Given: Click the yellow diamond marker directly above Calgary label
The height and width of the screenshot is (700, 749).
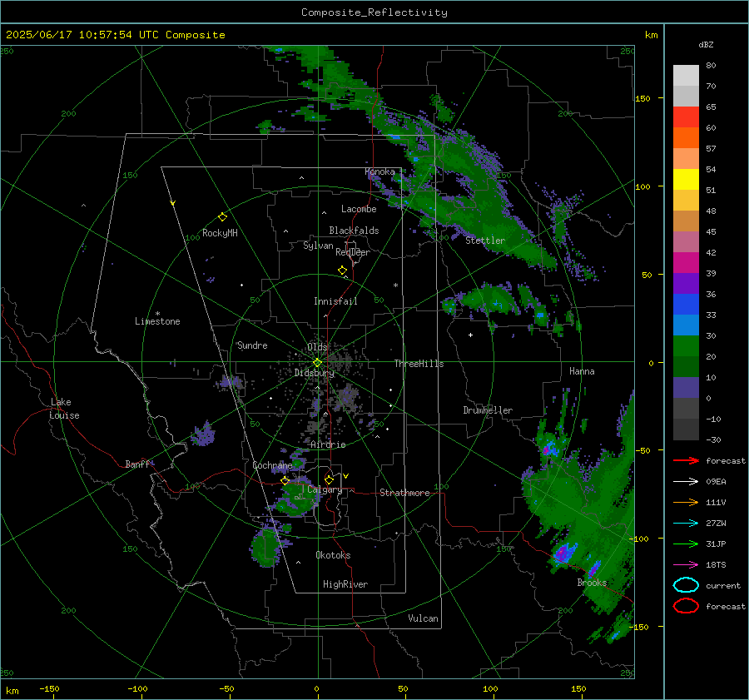Looking at the screenshot, I should 329,479.
